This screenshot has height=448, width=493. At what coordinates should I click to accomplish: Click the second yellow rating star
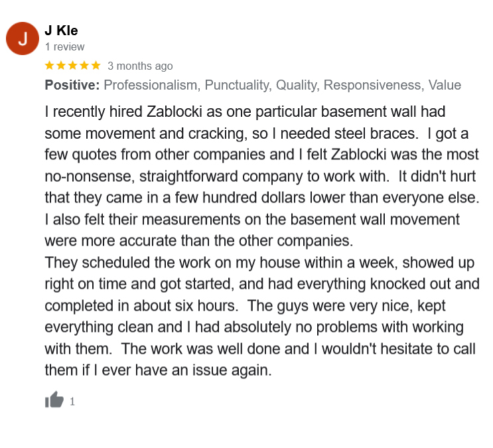(x=61, y=66)
